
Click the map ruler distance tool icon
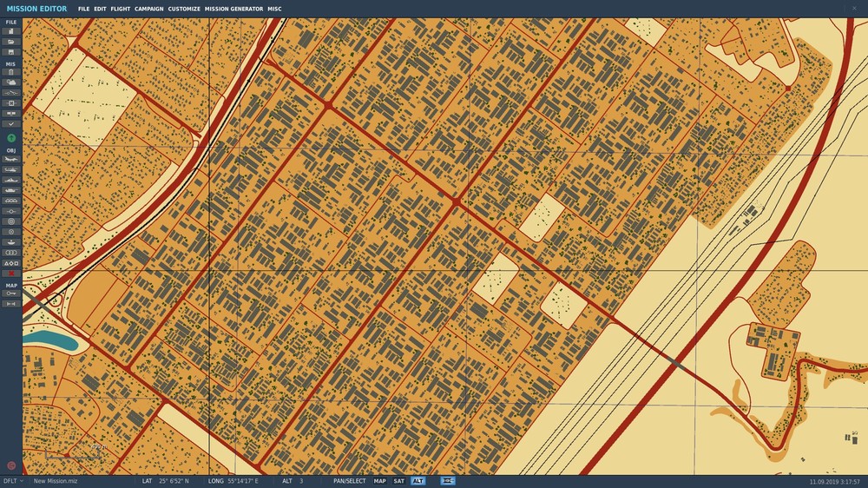pyautogui.click(x=10, y=304)
